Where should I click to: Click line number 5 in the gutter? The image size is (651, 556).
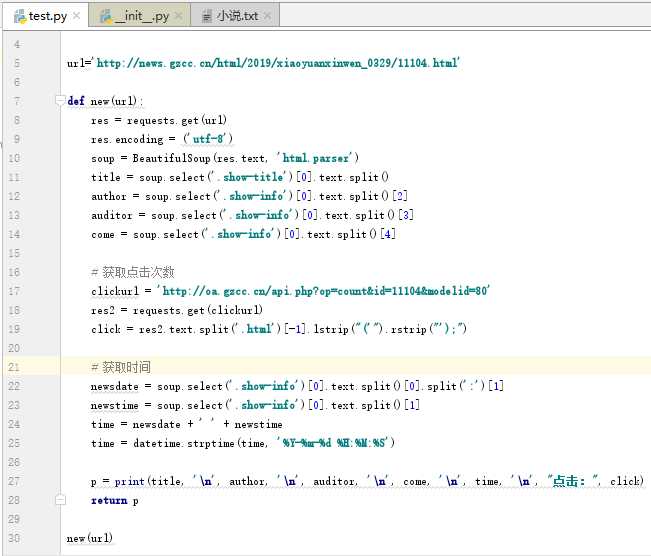[x=17, y=63]
